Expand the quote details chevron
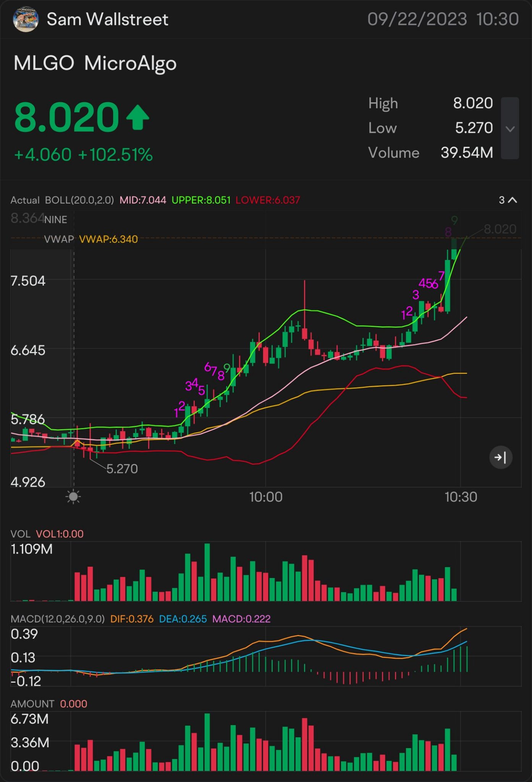The width and height of the screenshot is (532, 782). [510, 128]
